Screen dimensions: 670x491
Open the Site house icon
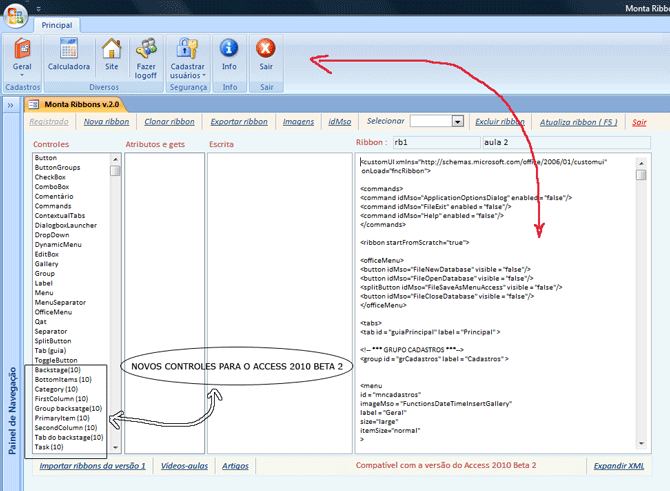click(x=112, y=50)
